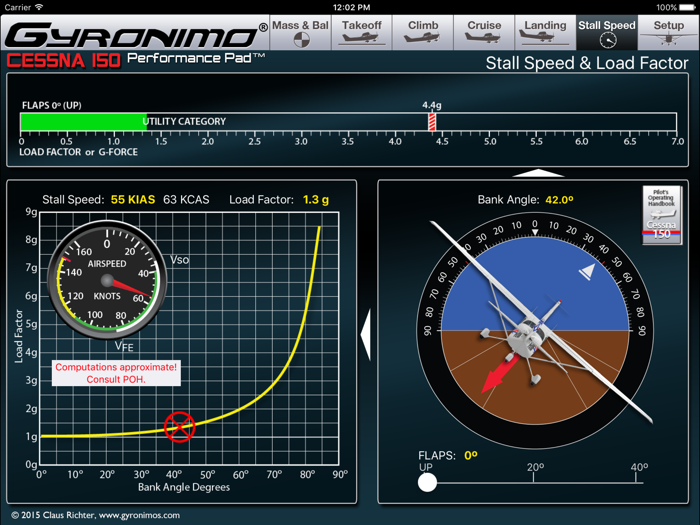
Task: Click the battery indicator in status bar
Action: pos(685,7)
